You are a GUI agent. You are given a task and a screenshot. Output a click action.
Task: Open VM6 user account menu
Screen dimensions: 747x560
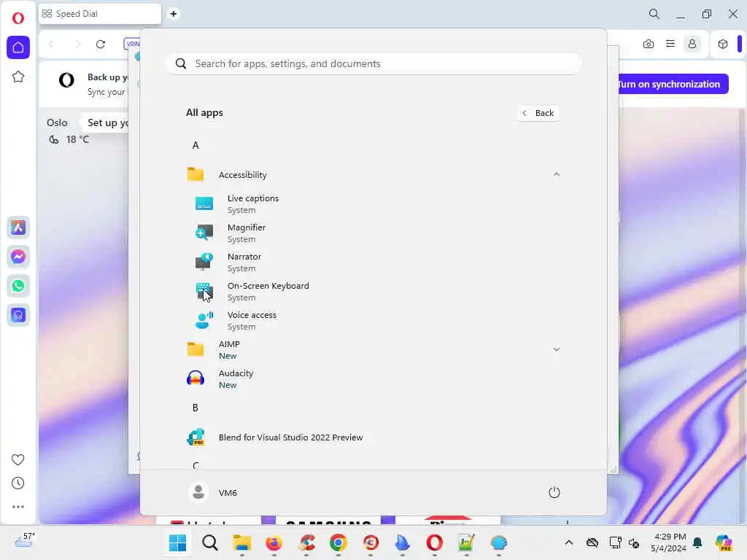[x=212, y=492]
